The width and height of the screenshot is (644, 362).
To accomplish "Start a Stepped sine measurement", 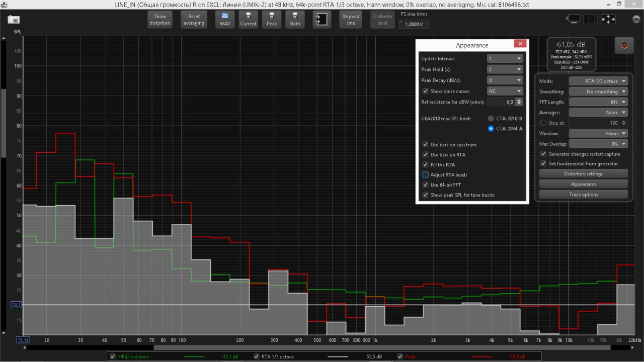I will tap(351, 20).
